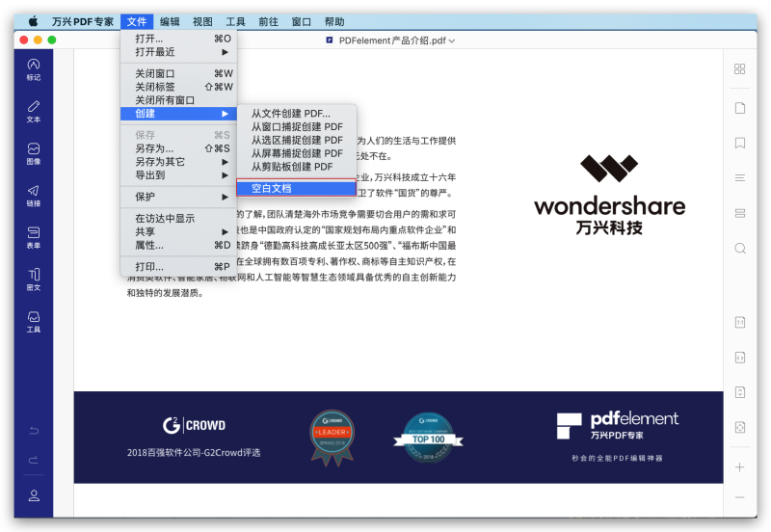Open the 窗口 menu
This screenshot has width=771, height=532.
click(x=302, y=21)
